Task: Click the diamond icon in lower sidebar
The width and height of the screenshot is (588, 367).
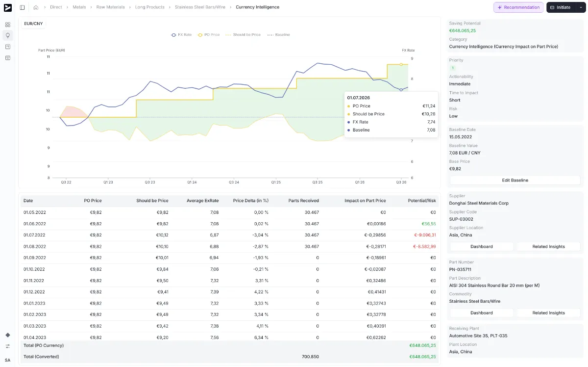Action: click(x=7, y=335)
